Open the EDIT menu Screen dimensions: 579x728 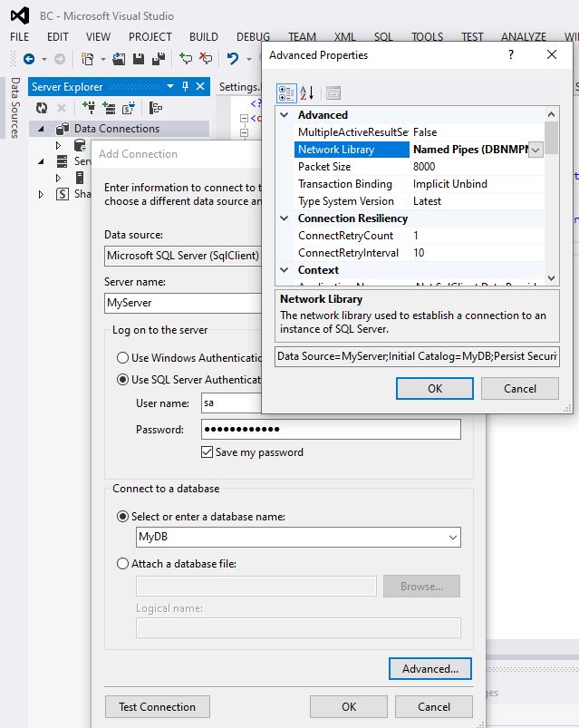click(57, 37)
